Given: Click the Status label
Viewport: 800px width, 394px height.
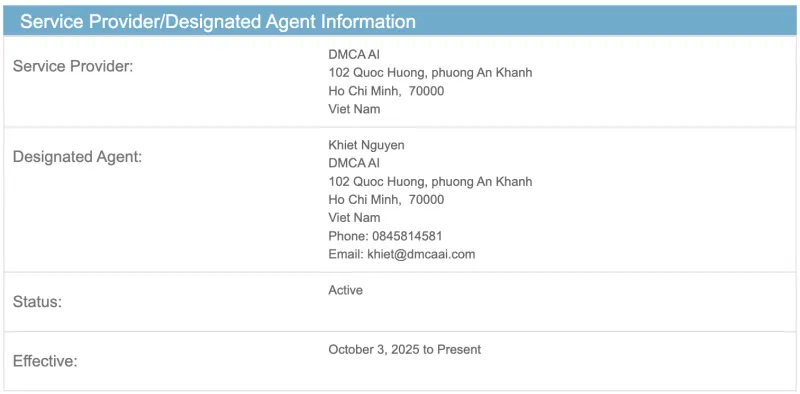Looking at the screenshot, I should tap(37, 302).
